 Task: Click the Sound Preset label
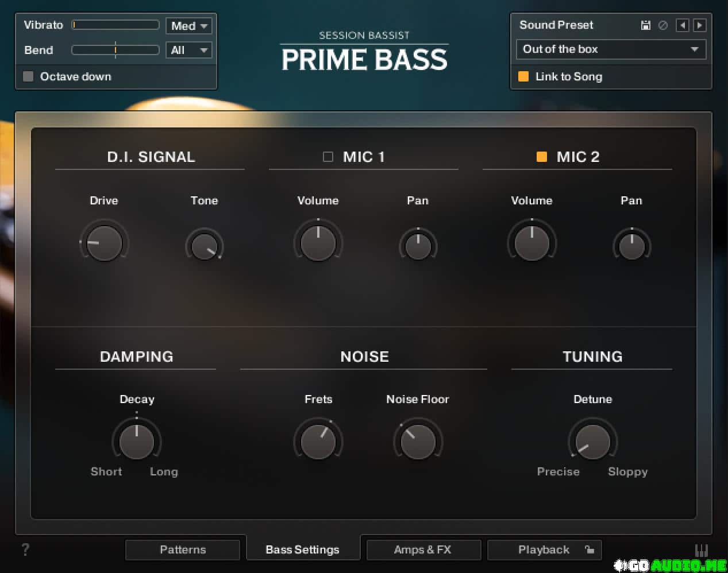[556, 25]
